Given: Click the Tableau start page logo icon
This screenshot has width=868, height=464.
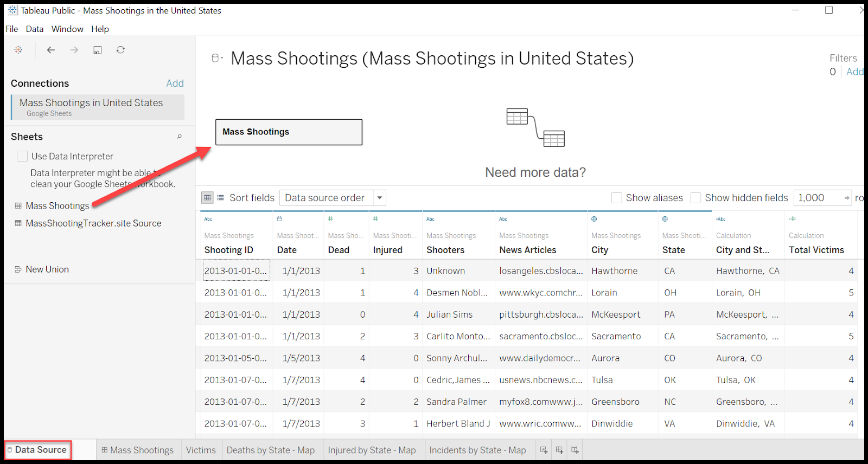Looking at the screenshot, I should pos(18,50).
